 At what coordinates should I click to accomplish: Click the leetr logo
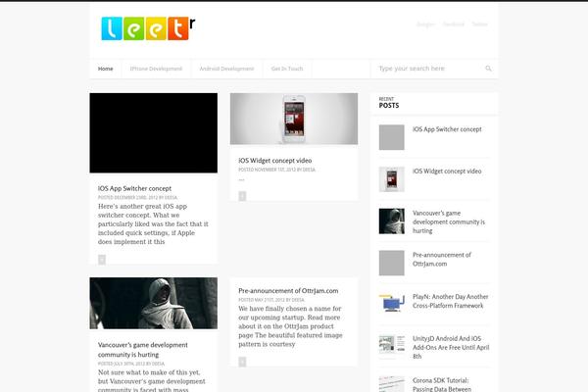coord(148,28)
